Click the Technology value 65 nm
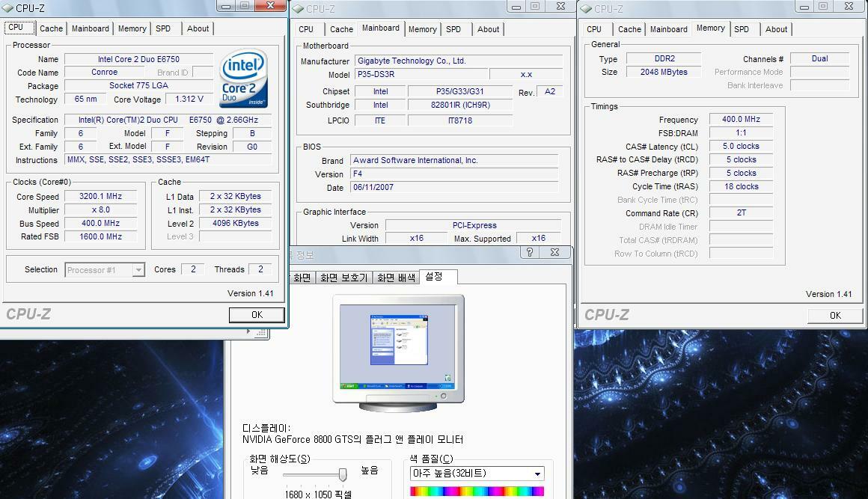 [86, 99]
